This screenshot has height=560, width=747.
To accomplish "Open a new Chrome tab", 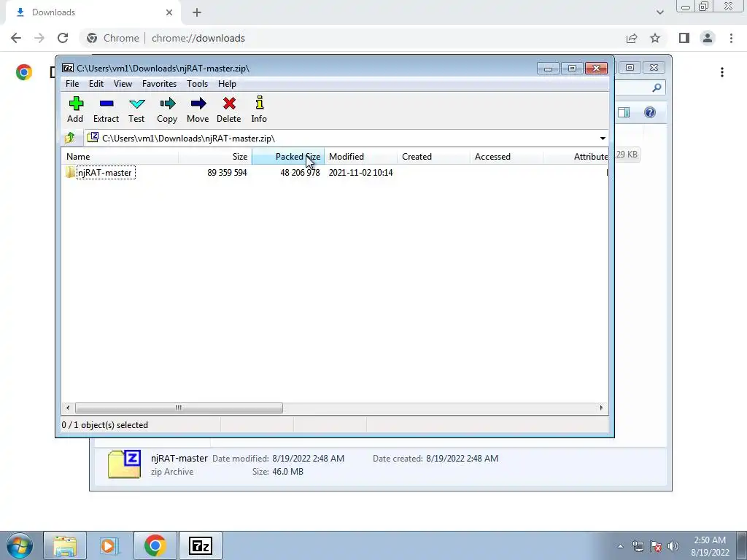I will [x=197, y=12].
